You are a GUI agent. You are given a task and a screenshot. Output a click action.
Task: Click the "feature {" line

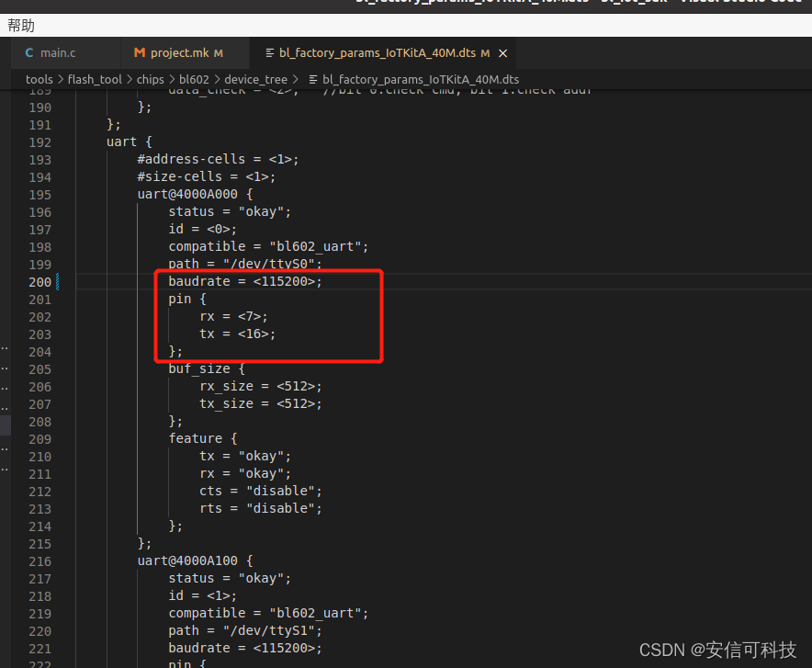(203, 438)
